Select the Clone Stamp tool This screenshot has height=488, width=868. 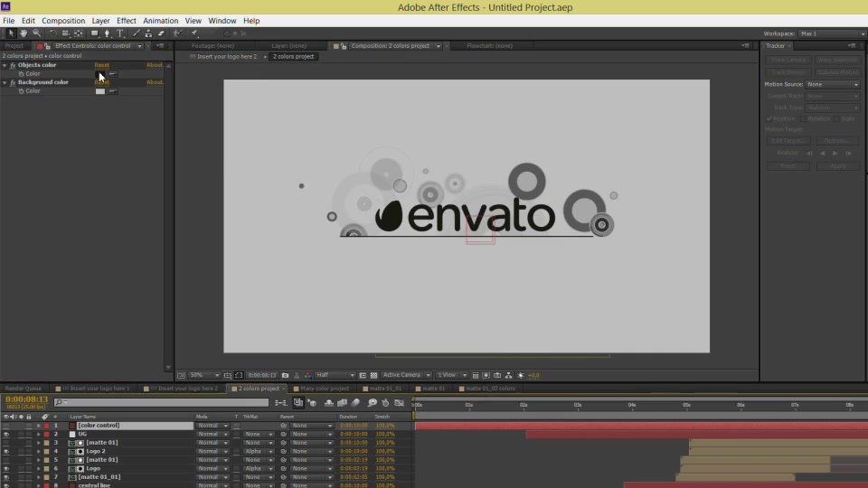[x=148, y=33]
